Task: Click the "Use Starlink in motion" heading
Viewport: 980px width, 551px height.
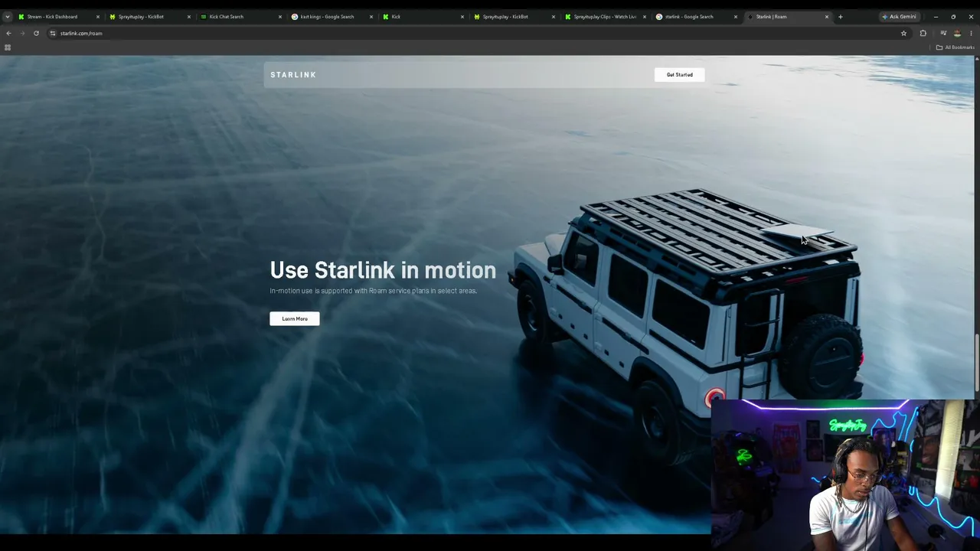Action: [x=383, y=270]
